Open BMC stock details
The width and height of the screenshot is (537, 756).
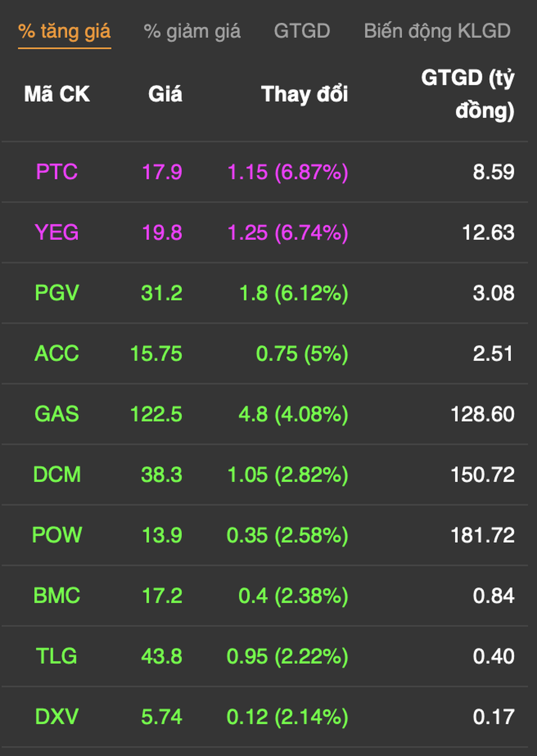(57, 596)
